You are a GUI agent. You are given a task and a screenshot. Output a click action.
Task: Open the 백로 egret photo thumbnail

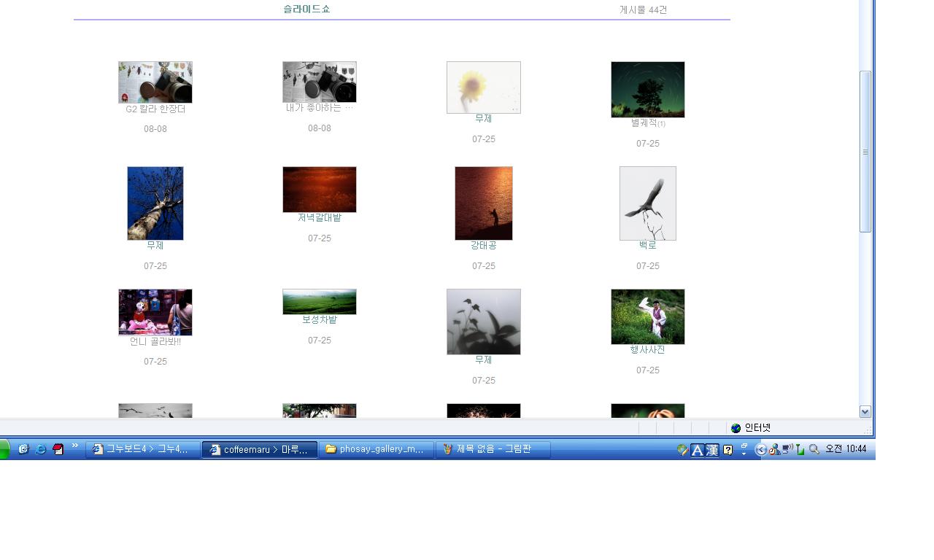(x=647, y=203)
